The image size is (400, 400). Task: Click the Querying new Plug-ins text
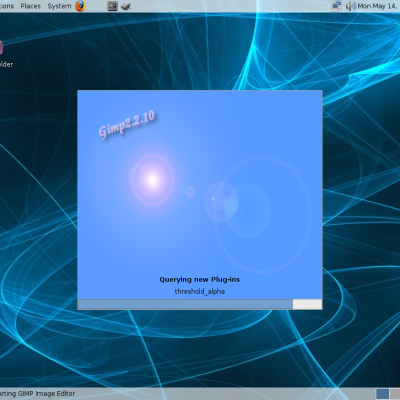point(199,280)
